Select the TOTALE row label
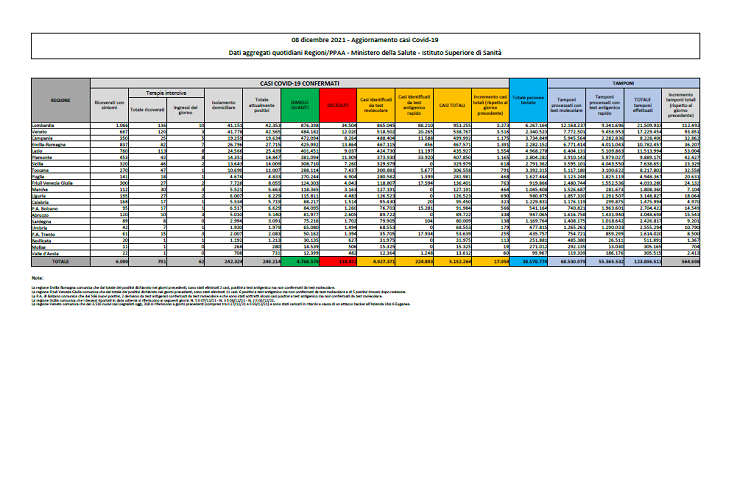The image size is (740, 480). pyautogui.click(x=60, y=263)
